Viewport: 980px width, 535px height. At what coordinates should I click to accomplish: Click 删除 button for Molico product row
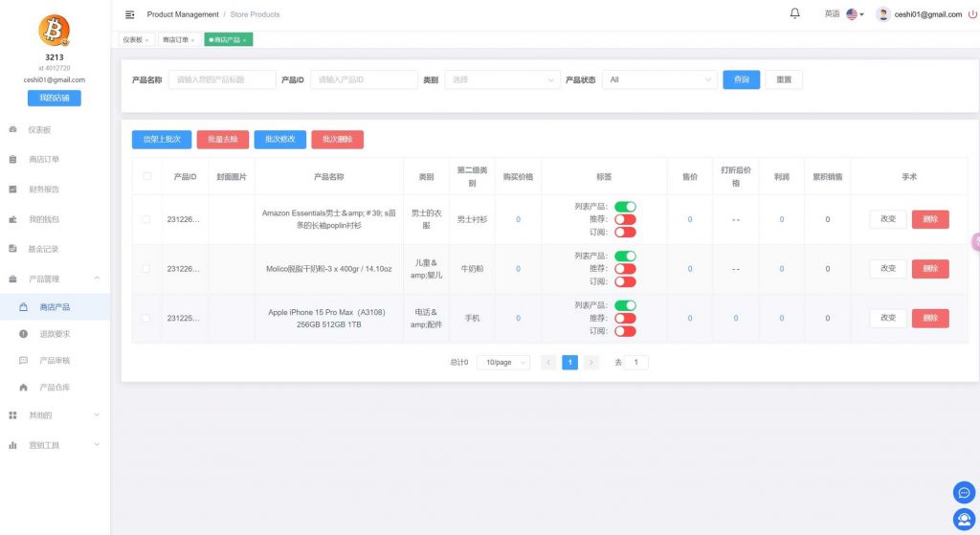929,269
